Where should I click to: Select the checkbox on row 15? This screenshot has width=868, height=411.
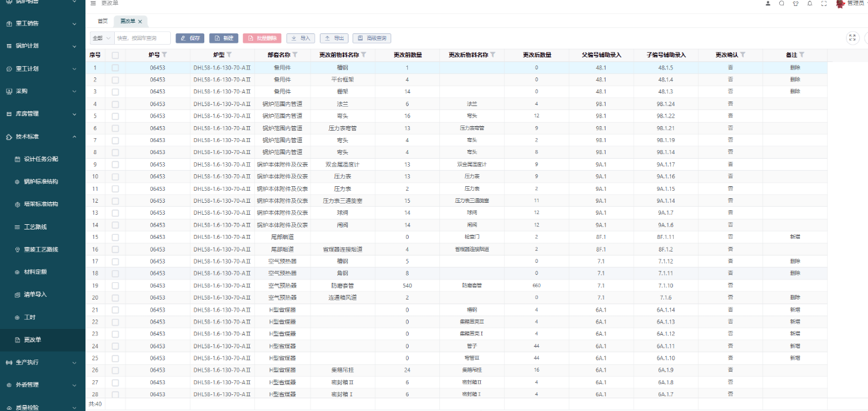click(x=116, y=237)
